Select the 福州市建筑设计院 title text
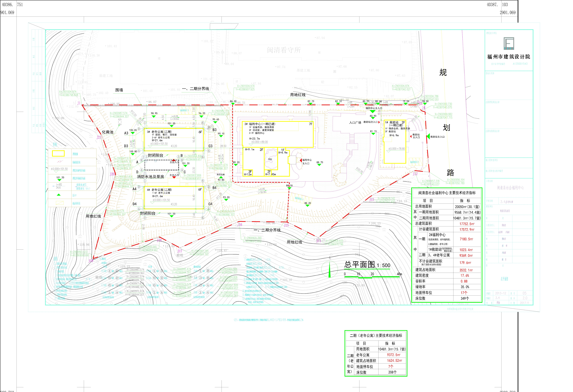Image resolution: width=573 pixels, height=392 pixels. (509, 57)
